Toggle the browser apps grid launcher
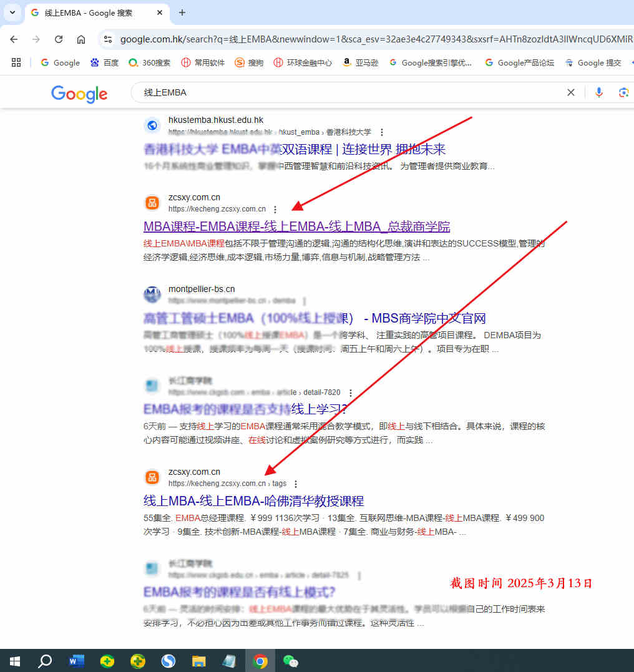The height and width of the screenshot is (672, 634). [16, 62]
